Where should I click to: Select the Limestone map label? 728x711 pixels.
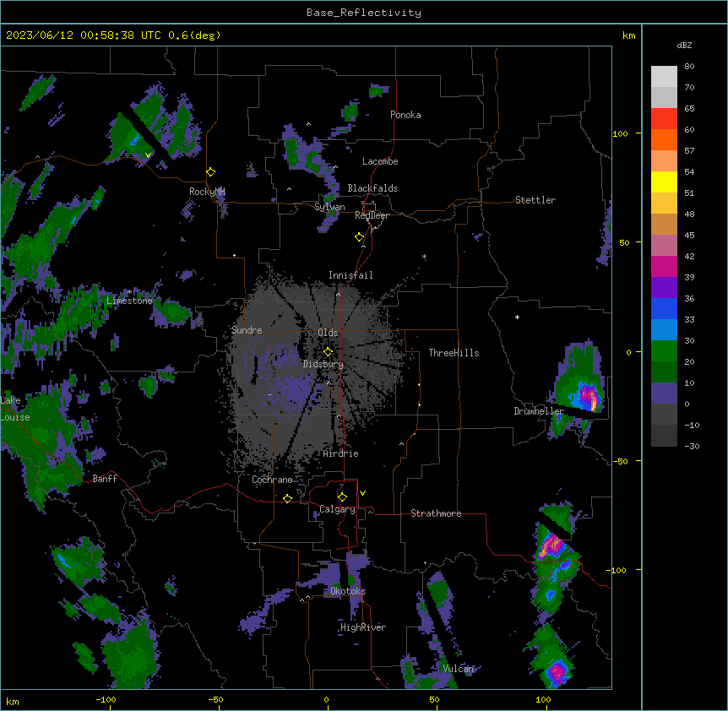[129, 301]
